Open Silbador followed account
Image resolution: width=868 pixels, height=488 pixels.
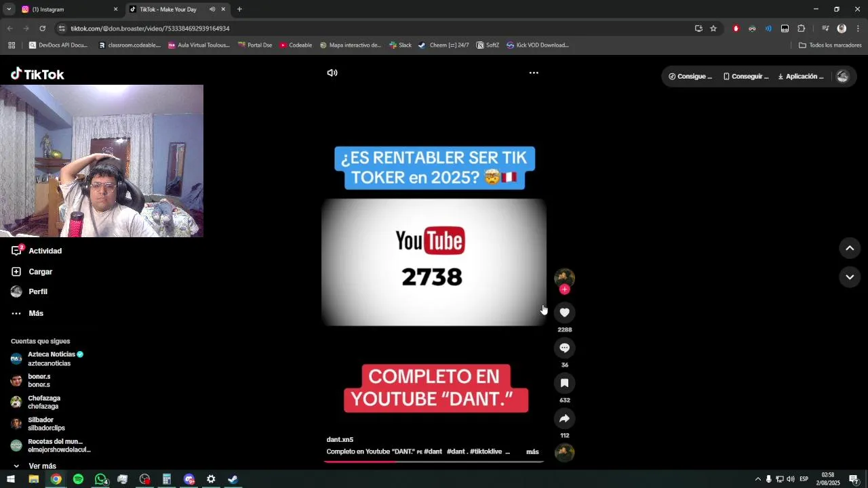pos(38,424)
